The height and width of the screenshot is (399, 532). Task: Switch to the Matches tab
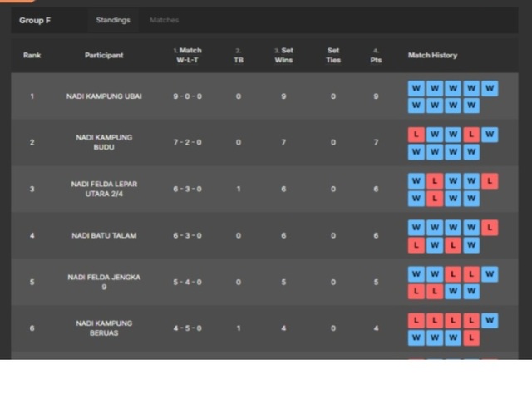point(164,20)
